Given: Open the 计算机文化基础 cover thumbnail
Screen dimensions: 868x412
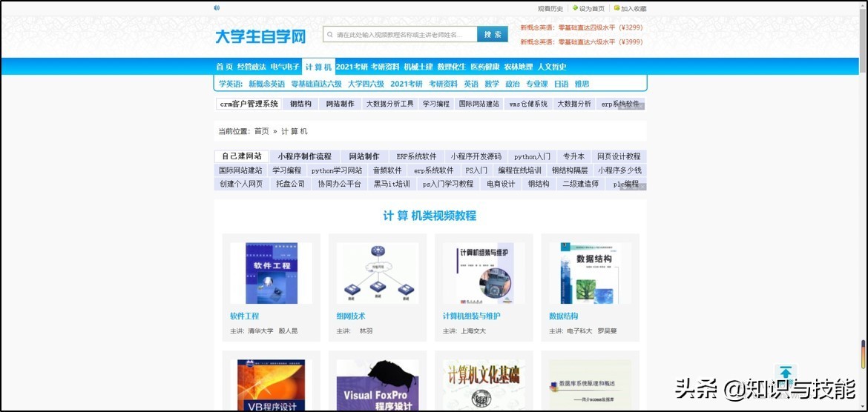Looking at the screenshot, I should [484, 385].
